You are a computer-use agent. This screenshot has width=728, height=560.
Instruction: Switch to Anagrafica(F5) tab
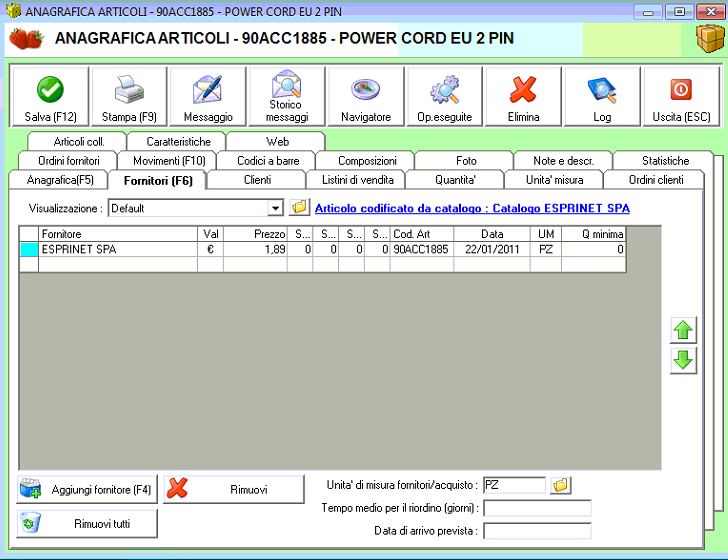point(60,180)
